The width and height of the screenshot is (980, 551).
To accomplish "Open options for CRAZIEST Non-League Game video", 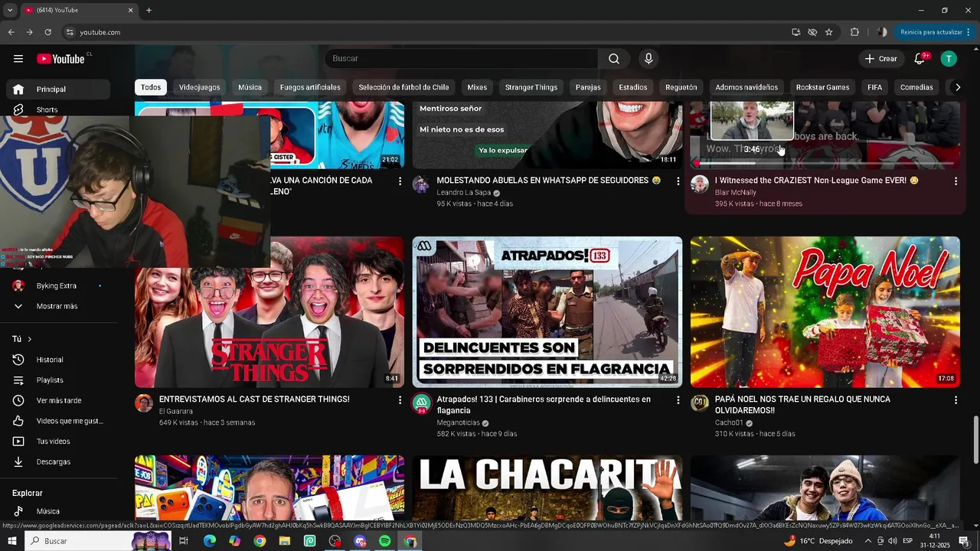I will [x=955, y=181].
